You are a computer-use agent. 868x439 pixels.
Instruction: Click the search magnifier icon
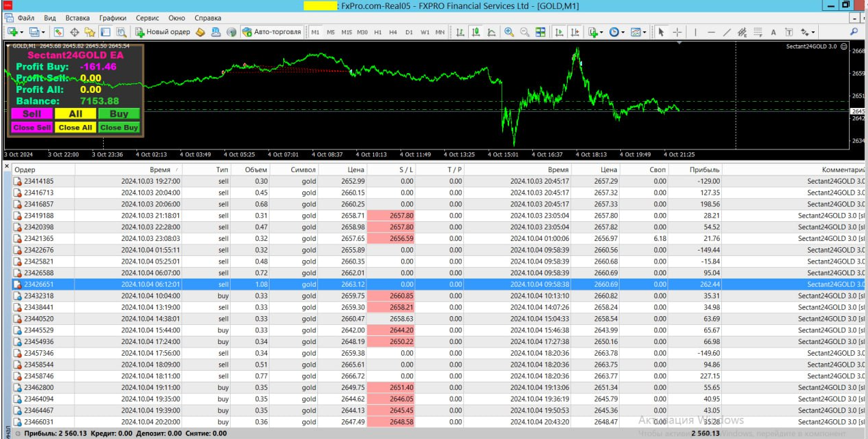coord(854,32)
